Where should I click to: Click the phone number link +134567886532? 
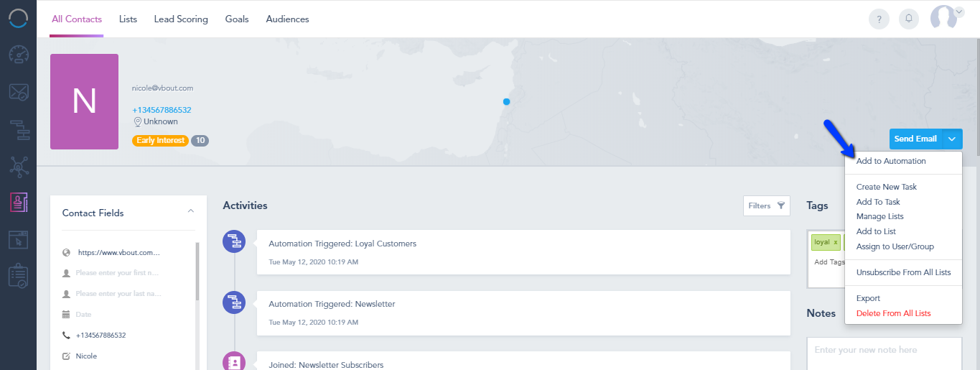(162, 110)
